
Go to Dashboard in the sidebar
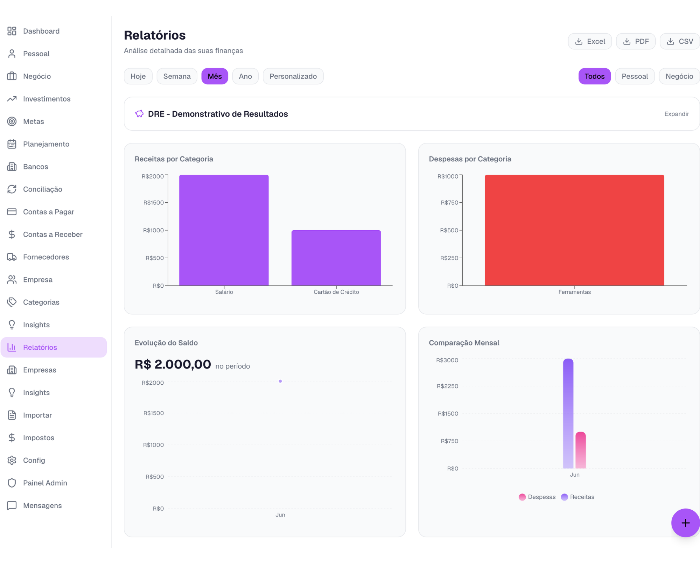pos(54,31)
